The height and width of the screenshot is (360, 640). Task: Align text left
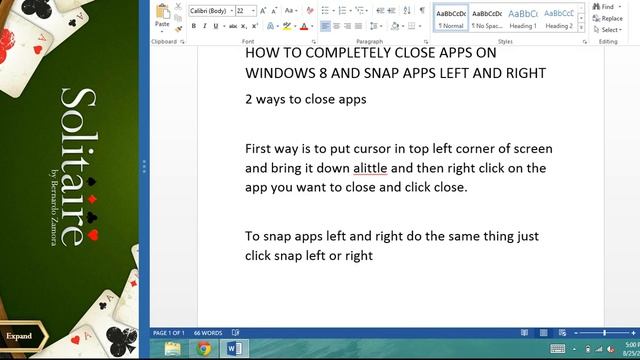click(x=325, y=26)
